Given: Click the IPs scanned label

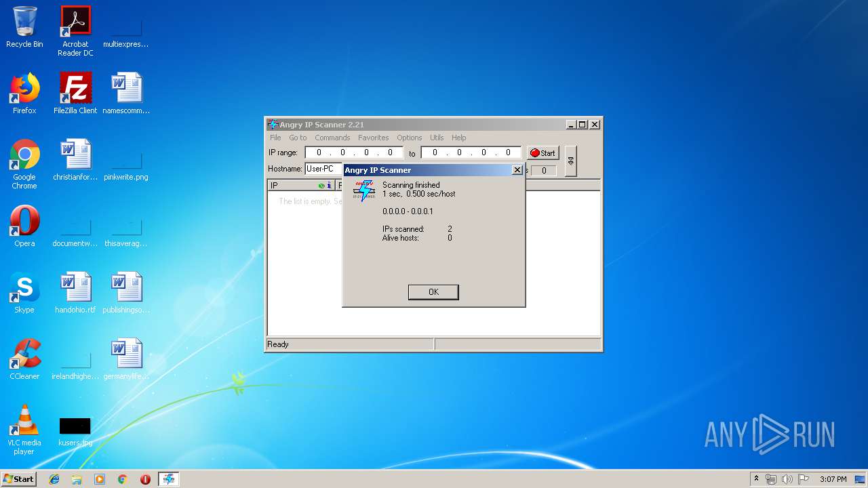Looking at the screenshot, I should (x=403, y=229).
